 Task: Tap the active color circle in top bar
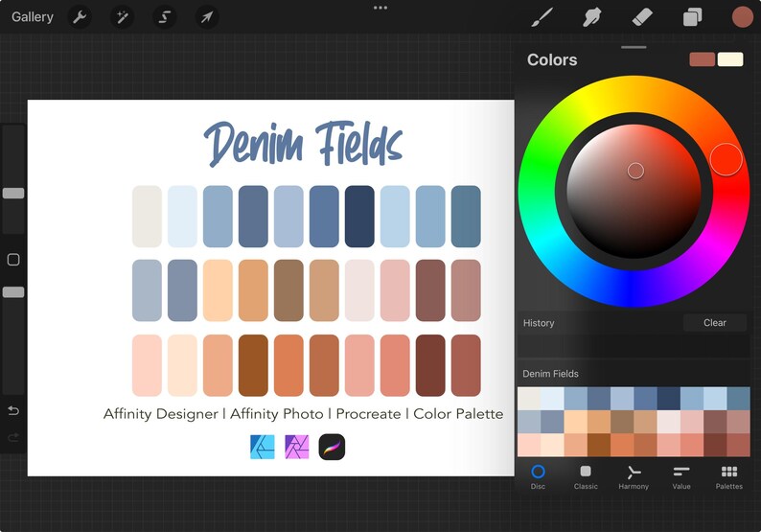(x=742, y=17)
